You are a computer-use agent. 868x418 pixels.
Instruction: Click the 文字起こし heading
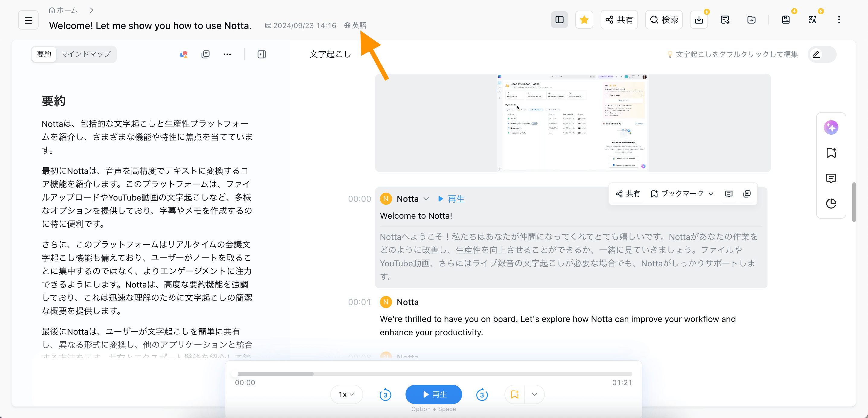(x=330, y=54)
